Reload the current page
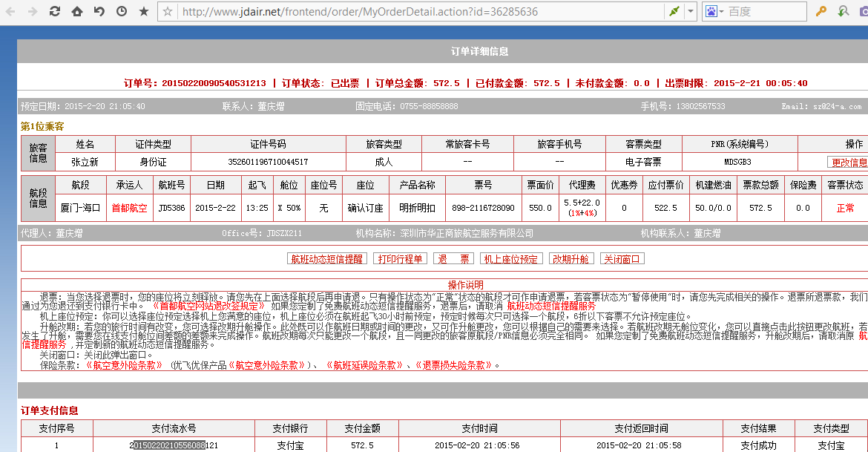The image size is (868, 452). pos(55,11)
